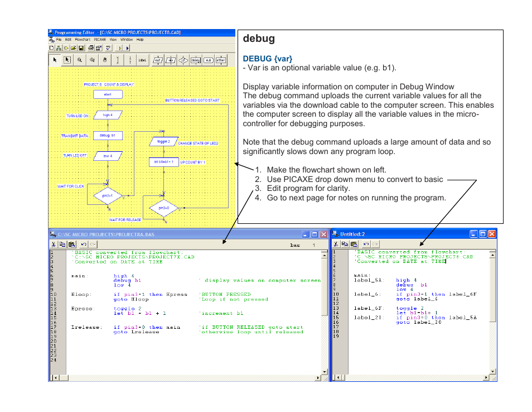This screenshot has width=532, height=412.
Task: Select the motor output block tool
Action: [x=171, y=60]
